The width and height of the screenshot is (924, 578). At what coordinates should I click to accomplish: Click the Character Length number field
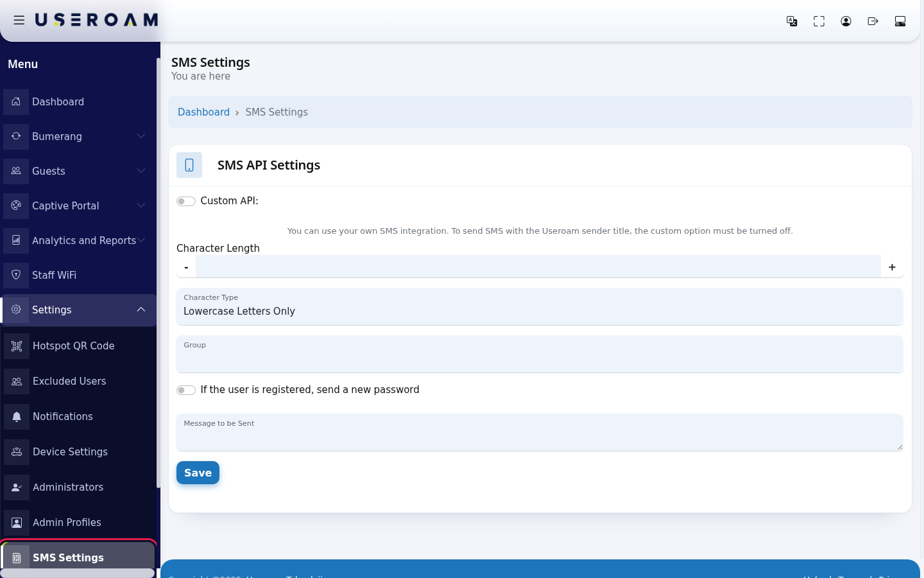(538, 267)
